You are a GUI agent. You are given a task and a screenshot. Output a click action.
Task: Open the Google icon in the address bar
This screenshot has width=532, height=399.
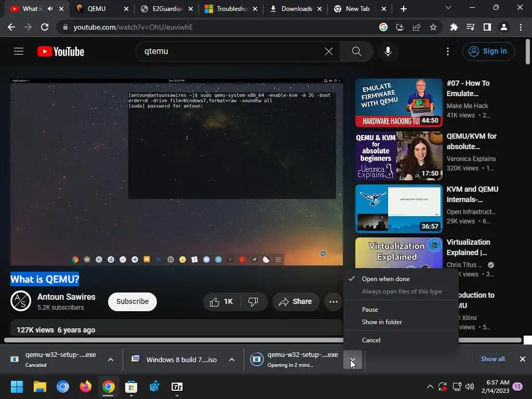383,27
